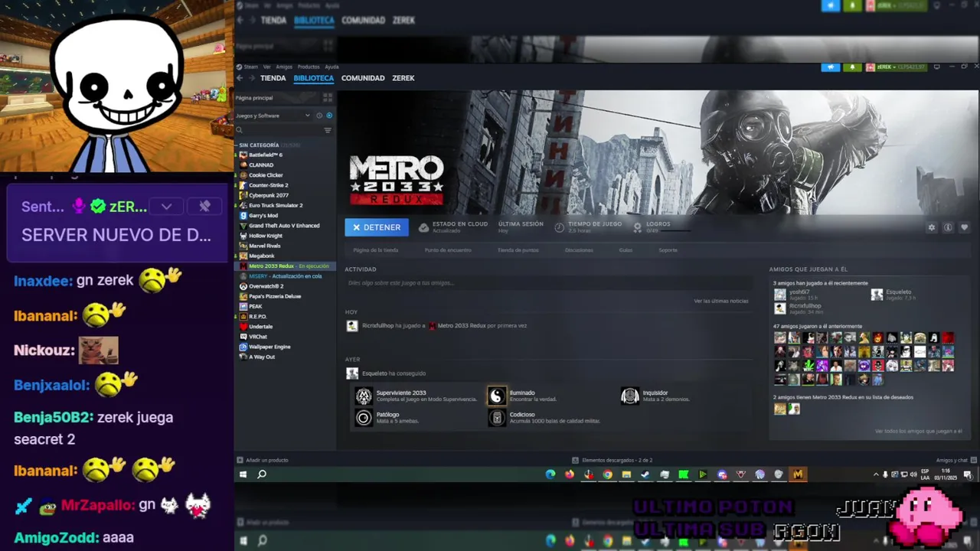Open Ver las últimas noticias link
Image resolution: width=980 pixels, height=551 pixels.
click(x=720, y=301)
